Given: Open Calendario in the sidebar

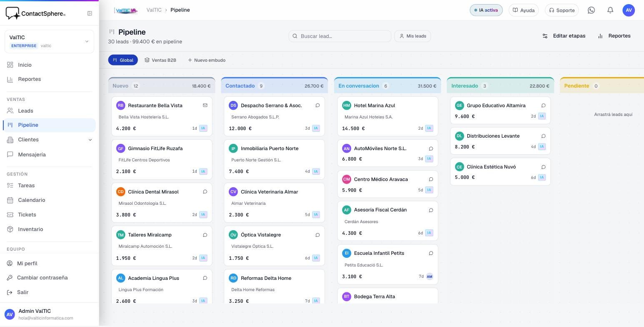Looking at the screenshot, I should click(49, 200).
